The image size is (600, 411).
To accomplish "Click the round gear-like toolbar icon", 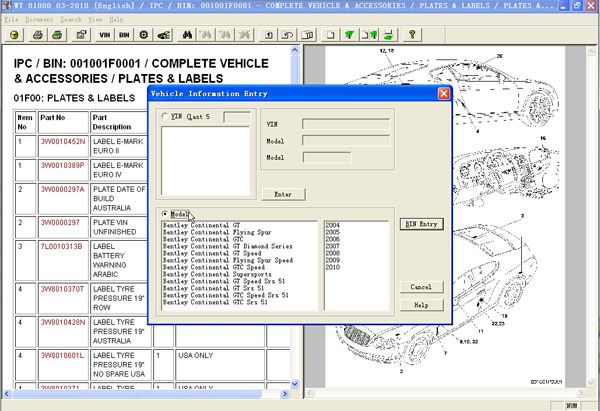I will pos(145,35).
